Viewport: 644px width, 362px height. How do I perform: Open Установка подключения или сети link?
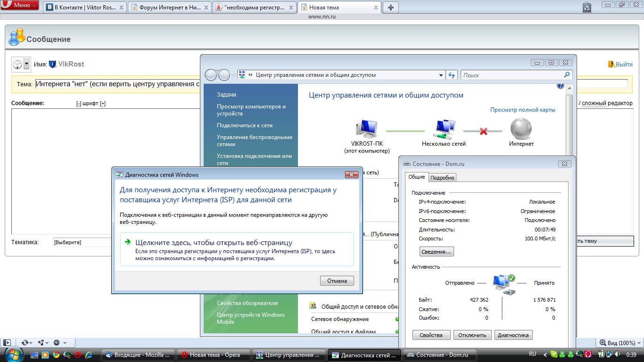pos(254,159)
